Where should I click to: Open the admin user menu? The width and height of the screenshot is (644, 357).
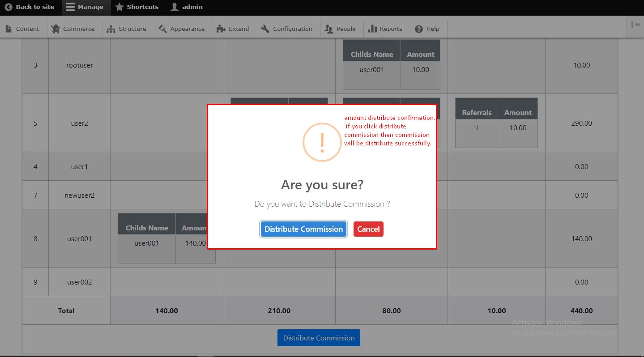[x=187, y=7]
